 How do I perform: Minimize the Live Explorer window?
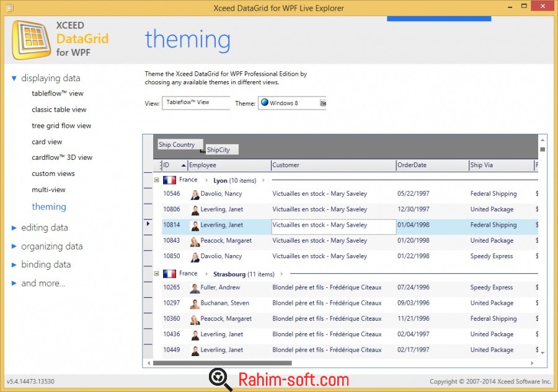pyautogui.click(x=510, y=7)
